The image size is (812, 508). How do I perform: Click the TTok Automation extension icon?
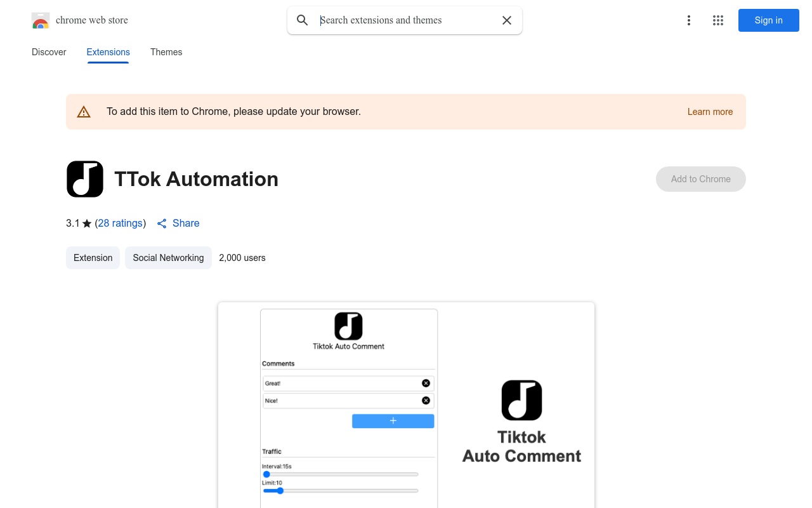(x=85, y=179)
